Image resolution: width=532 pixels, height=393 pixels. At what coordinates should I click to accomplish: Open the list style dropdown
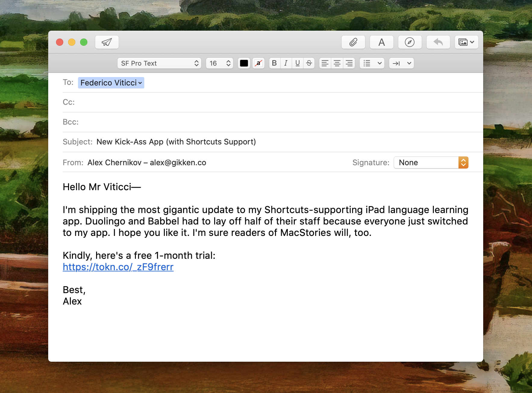(372, 63)
